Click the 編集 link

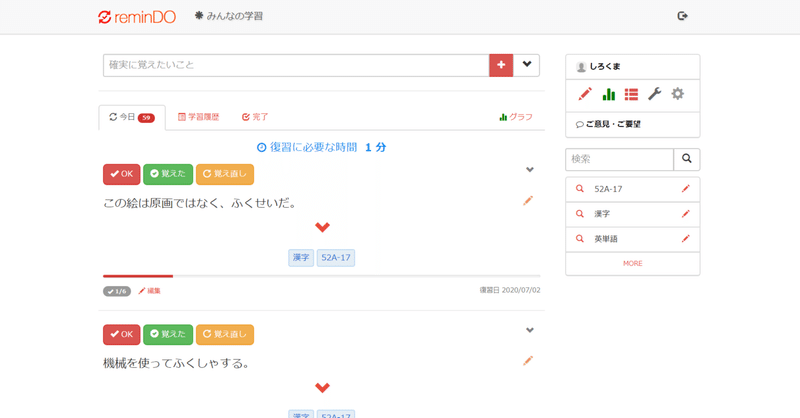[149, 291]
